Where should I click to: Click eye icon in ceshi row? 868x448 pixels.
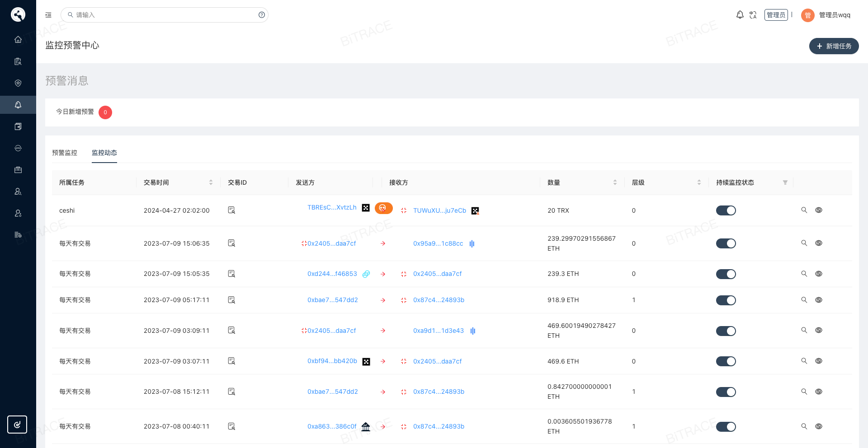pos(819,210)
